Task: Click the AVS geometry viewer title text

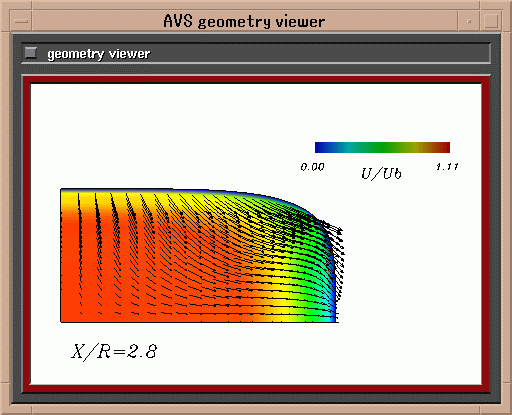Action: point(244,22)
